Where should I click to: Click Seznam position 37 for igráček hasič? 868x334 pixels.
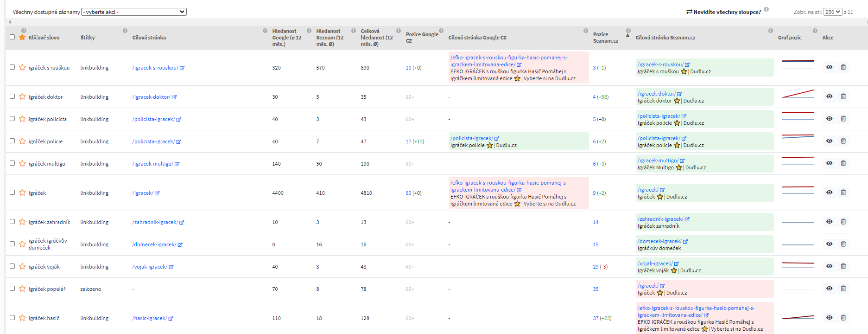tap(596, 318)
